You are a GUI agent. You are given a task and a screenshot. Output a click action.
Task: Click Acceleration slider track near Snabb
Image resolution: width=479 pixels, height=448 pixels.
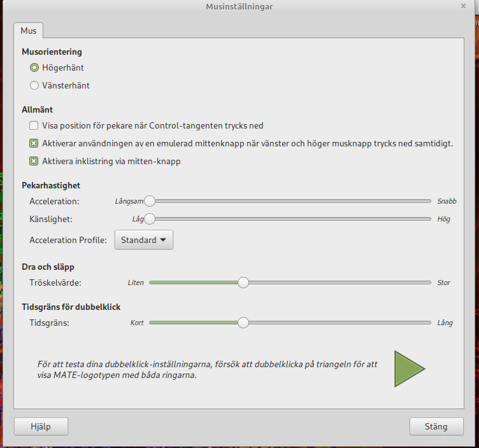pyautogui.click(x=424, y=201)
